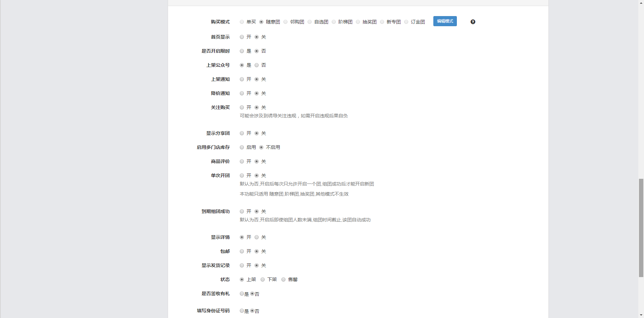Set 状态 to 下架
Image resolution: width=644 pixels, height=318 pixels.
click(263, 279)
